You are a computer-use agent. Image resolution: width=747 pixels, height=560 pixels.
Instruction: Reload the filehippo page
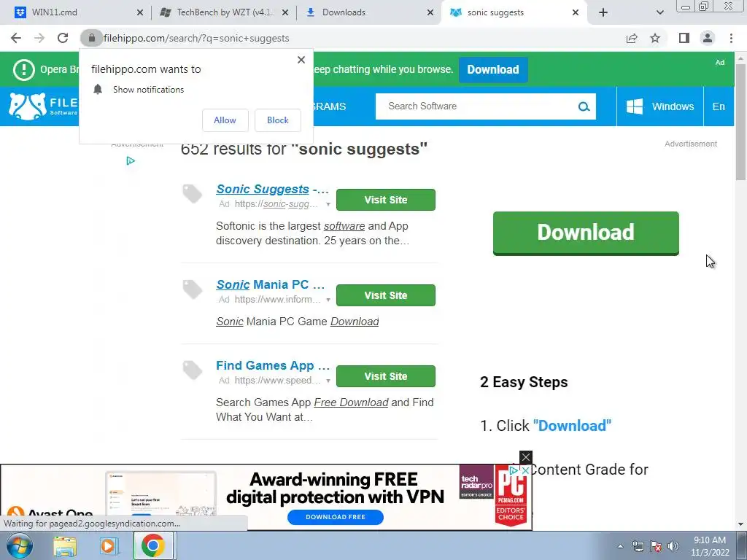pyautogui.click(x=63, y=38)
